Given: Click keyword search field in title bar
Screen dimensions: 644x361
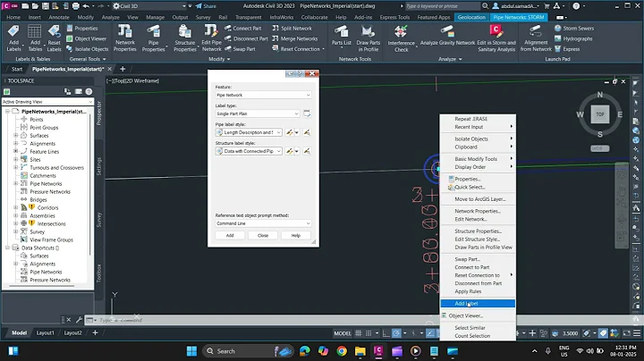Looking at the screenshot, I should 442,6.
